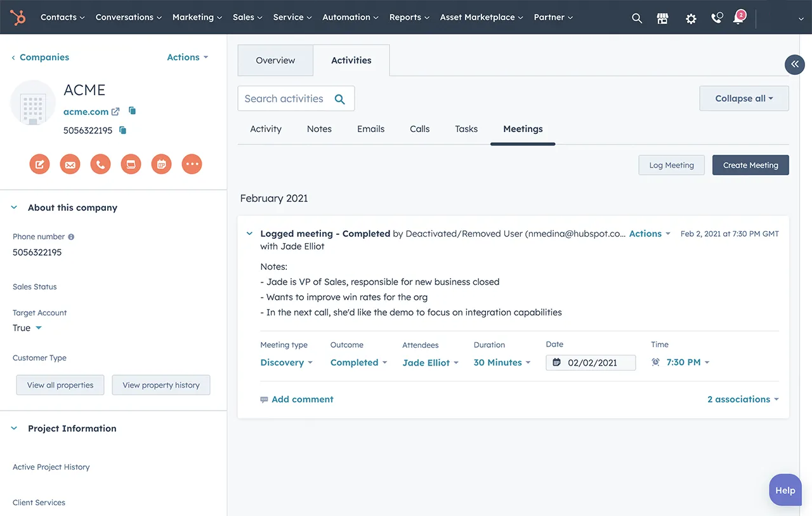Switch to the Notes tab

[x=319, y=129]
